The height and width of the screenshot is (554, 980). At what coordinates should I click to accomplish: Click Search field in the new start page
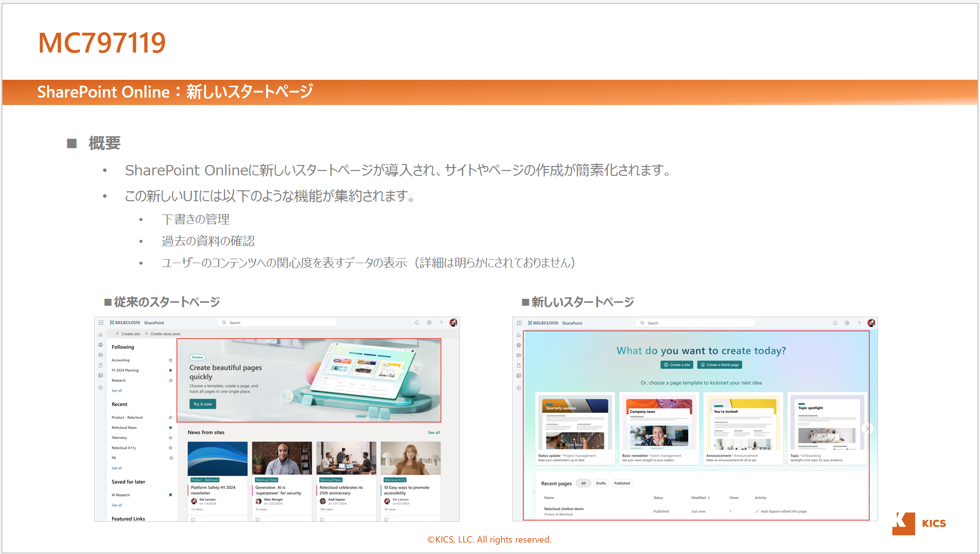tap(695, 323)
